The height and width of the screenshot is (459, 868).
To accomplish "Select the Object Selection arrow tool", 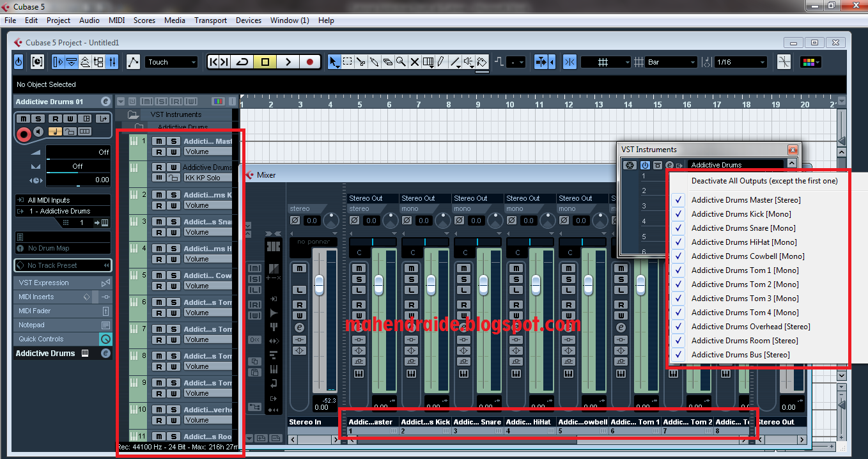I will click(x=334, y=62).
